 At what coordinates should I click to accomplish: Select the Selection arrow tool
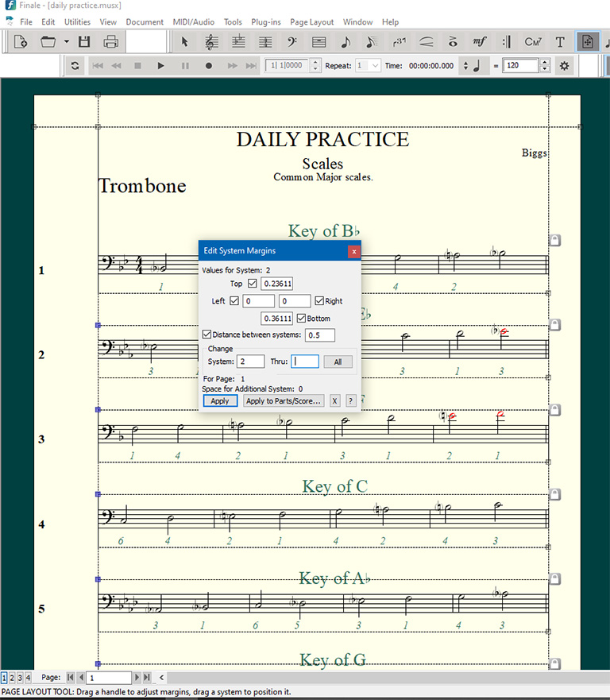pos(184,42)
